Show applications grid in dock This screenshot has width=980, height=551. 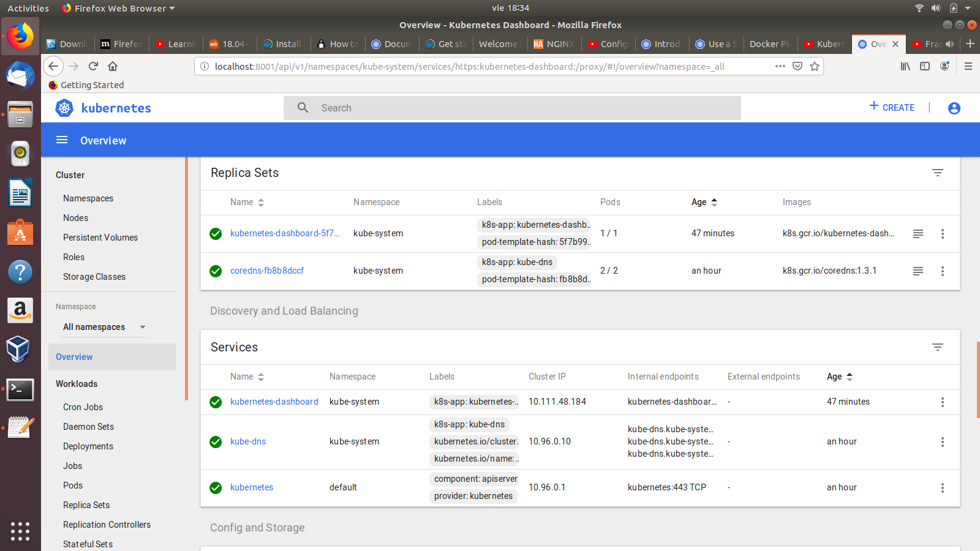point(20,531)
